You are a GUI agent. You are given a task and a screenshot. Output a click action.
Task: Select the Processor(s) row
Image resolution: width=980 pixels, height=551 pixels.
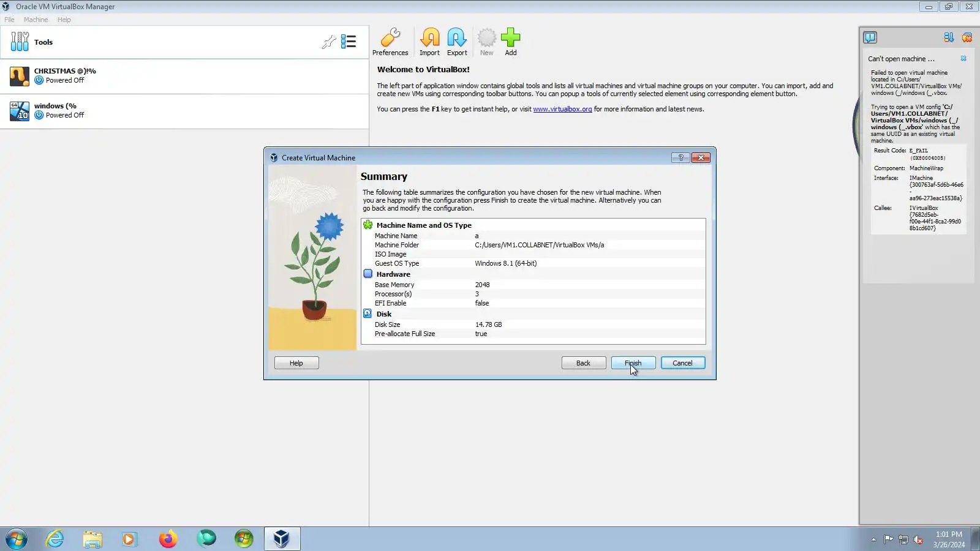pos(533,294)
